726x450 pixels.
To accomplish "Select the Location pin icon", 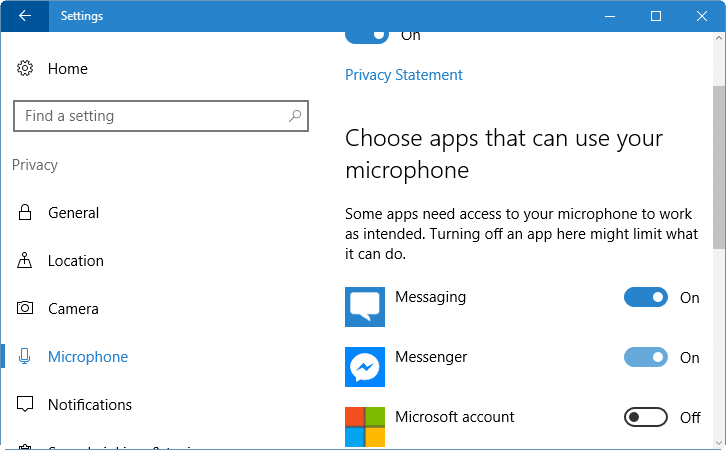I will (25, 261).
